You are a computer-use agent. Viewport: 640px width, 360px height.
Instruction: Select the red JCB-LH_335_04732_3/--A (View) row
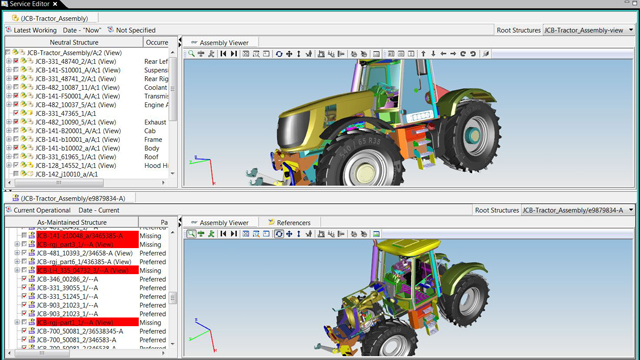pyautogui.click(x=87, y=270)
